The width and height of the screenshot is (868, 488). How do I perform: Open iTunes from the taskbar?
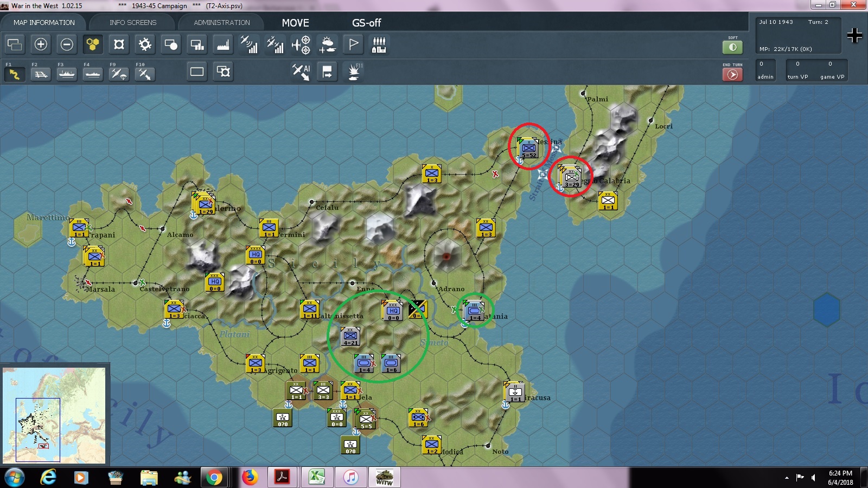pyautogui.click(x=350, y=478)
